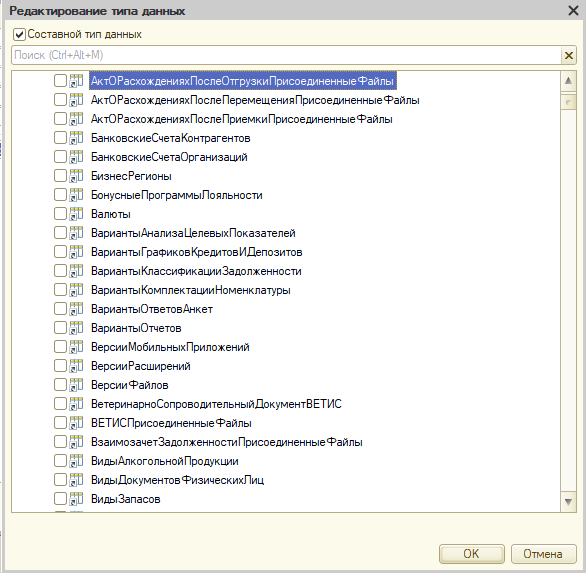This screenshot has width=586, height=573.
Task: Tick the checkbox for БанковскиеСчетаОрганизаций
Action: [60, 157]
